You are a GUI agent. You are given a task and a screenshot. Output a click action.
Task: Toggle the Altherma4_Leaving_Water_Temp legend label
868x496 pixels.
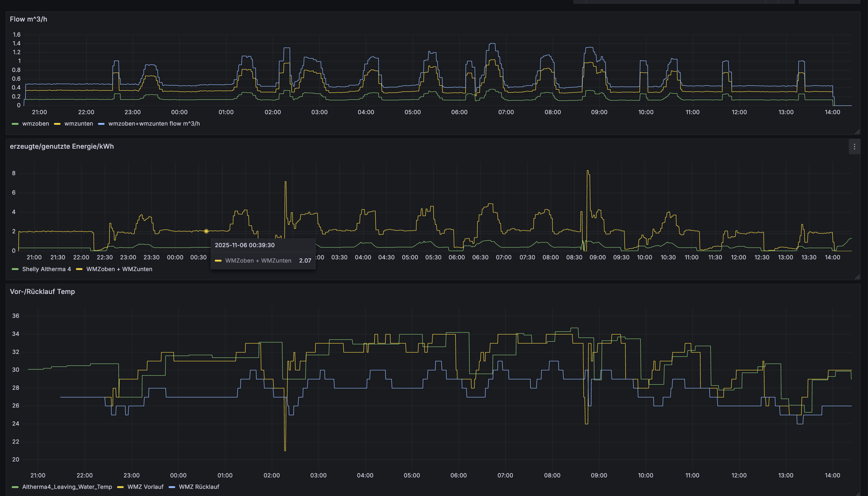(67, 487)
